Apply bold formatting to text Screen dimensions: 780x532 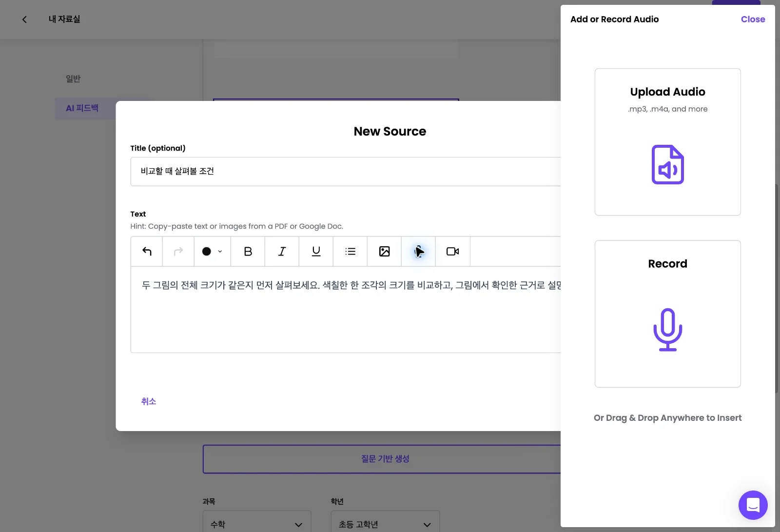pos(248,252)
